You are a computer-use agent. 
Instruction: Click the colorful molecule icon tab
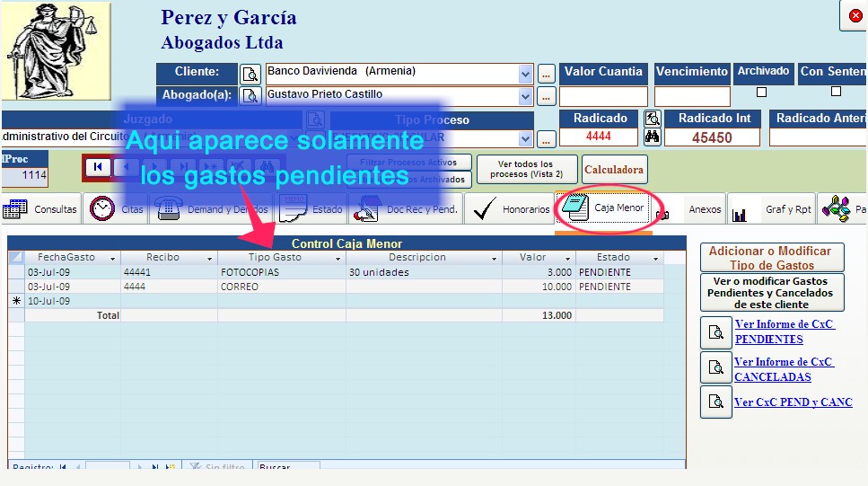836,209
